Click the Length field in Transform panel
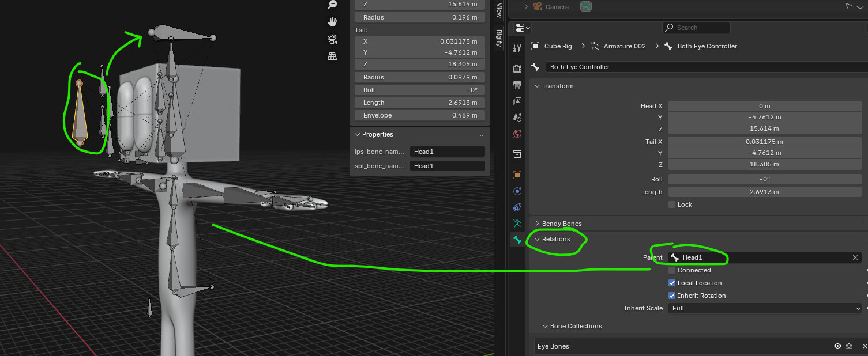The height and width of the screenshot is (356, 868). point(765,192)
